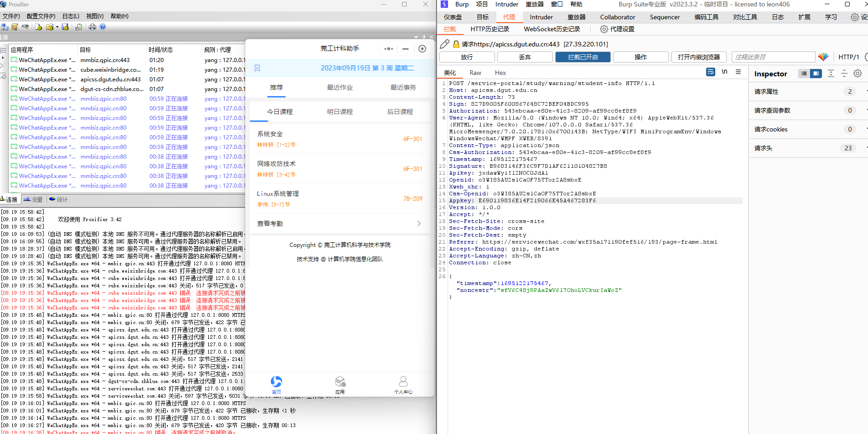This screenshot has width=868, height=434.
Task: Expand 请求头 section in Inspector
Action: pos(808,148)
